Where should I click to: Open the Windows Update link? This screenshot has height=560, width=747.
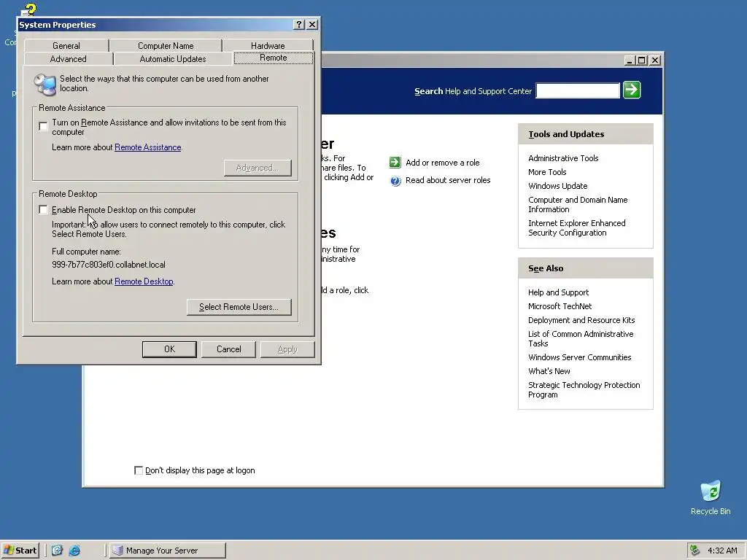point(558,186)
